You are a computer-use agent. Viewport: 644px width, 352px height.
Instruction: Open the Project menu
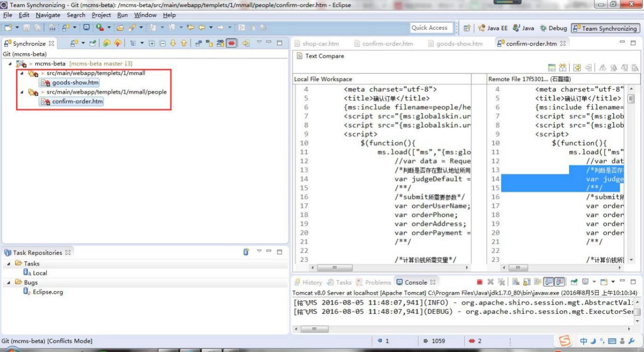coord(101,15)
